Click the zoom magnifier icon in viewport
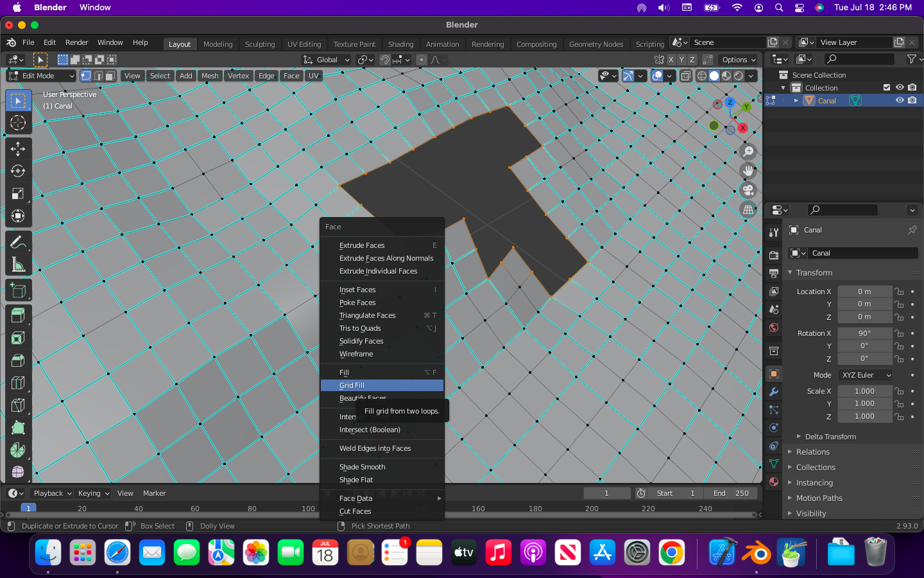 tap(748, 152)
